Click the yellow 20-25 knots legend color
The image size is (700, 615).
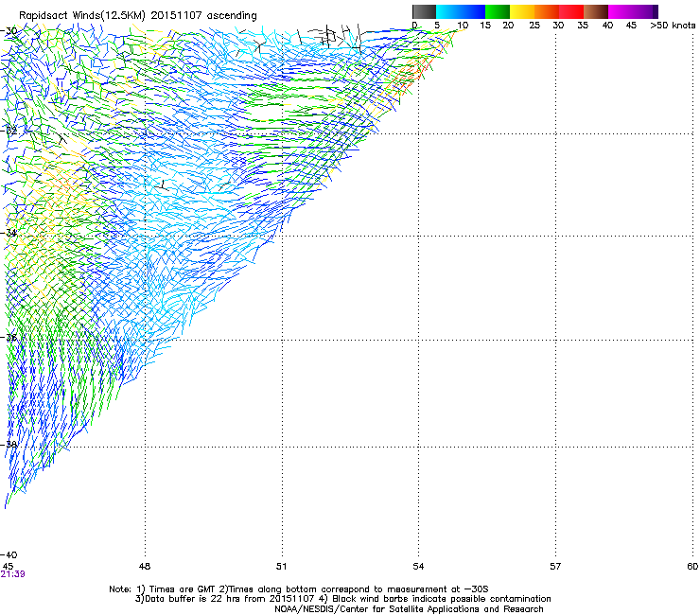click(522, 11)
